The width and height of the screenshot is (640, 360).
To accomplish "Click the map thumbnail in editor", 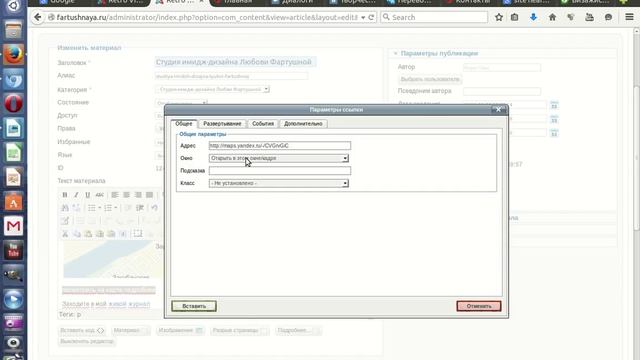I will click(x=113, y=259).
